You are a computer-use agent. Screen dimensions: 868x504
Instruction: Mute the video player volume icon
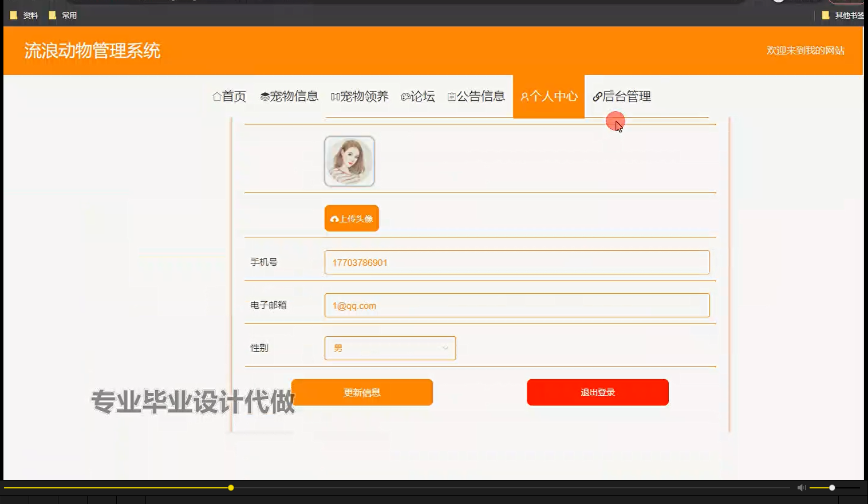(x=800, y=487)
